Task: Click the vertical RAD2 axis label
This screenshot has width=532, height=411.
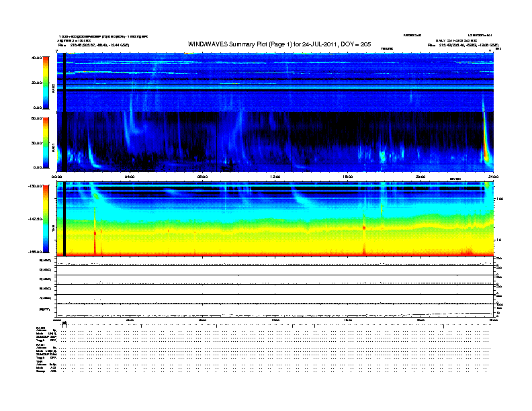Action: (x=54, y=89)
